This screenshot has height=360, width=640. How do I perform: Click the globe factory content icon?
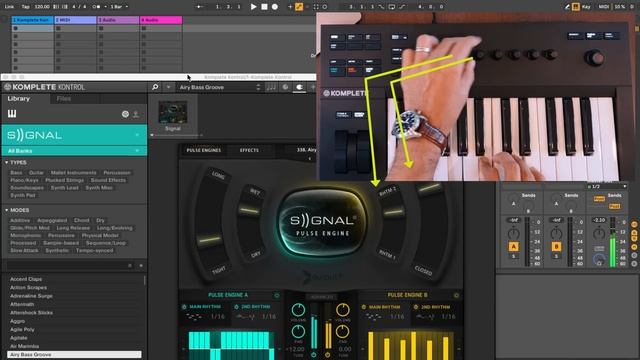click(x=125, y=114)
